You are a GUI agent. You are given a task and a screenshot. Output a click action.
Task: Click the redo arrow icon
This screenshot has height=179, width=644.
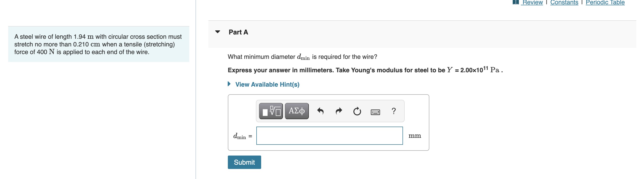(339, 111)
